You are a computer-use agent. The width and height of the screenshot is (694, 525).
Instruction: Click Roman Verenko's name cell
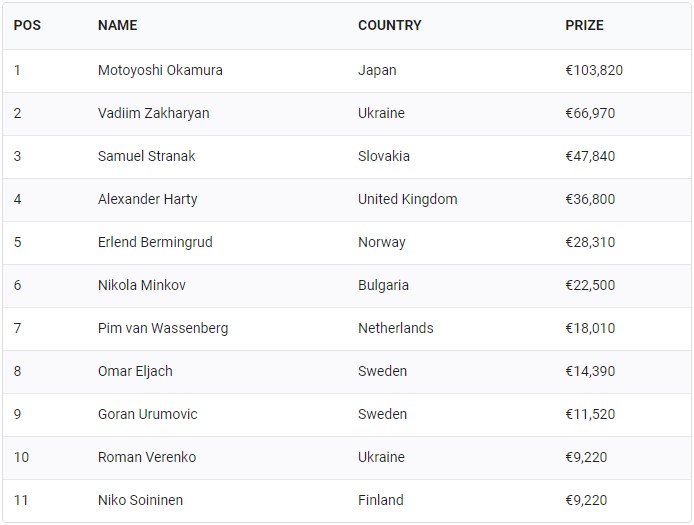point(147,458)
